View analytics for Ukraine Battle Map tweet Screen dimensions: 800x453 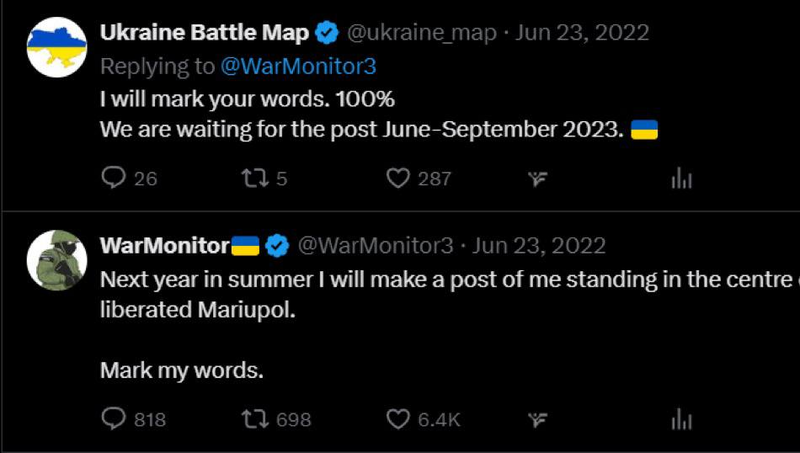click(x=682, y=179)
